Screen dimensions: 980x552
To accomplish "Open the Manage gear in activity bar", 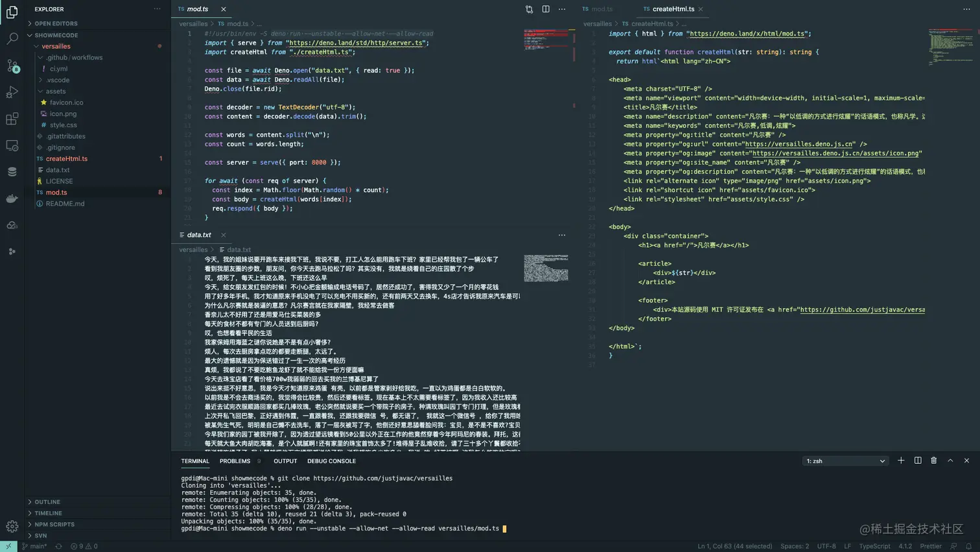I will click(x=12, y=527).
